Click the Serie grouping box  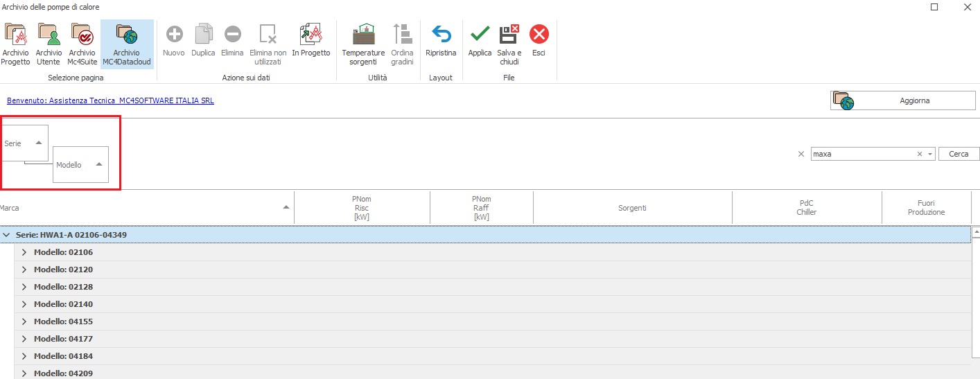[24, 143]
